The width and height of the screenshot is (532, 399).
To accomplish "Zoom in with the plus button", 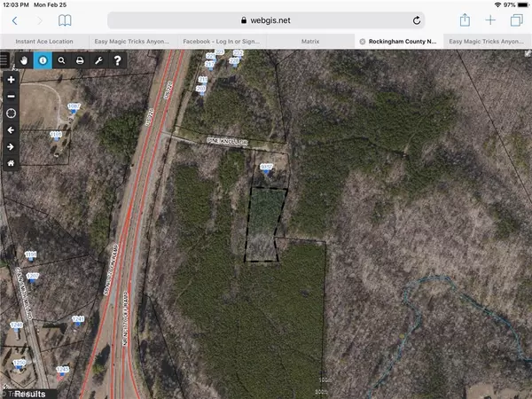I will [11, 80].
